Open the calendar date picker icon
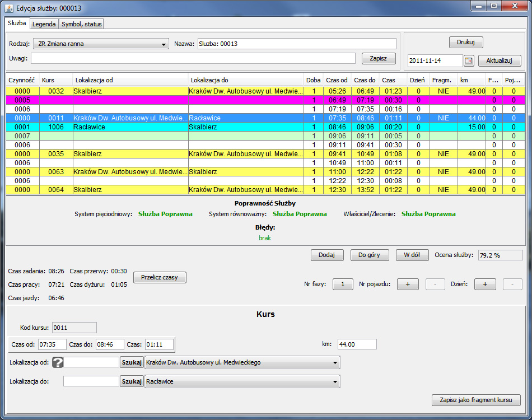This screenshot has height=420, width=532. pyautogui.click(x=469, y=60)
